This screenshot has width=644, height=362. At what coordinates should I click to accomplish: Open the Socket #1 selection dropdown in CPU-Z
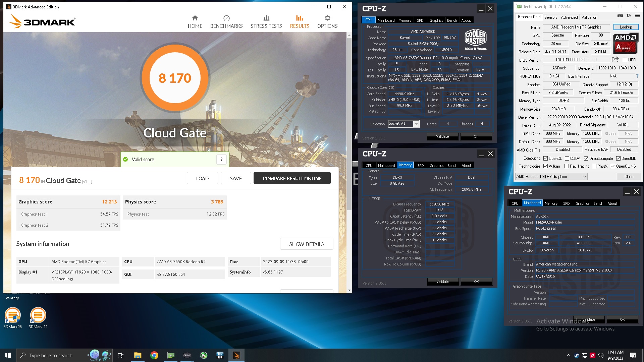tap(404, 124)
